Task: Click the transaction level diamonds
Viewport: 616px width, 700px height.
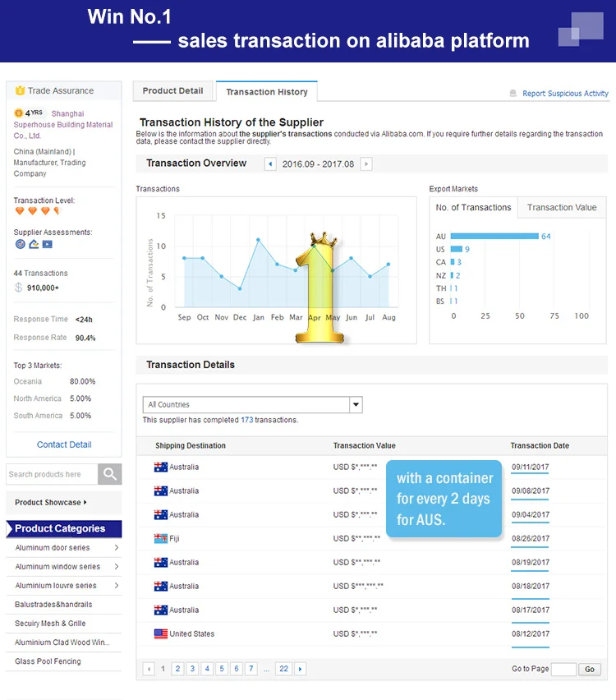Action: pyautogui.click(x=38, y=210)
